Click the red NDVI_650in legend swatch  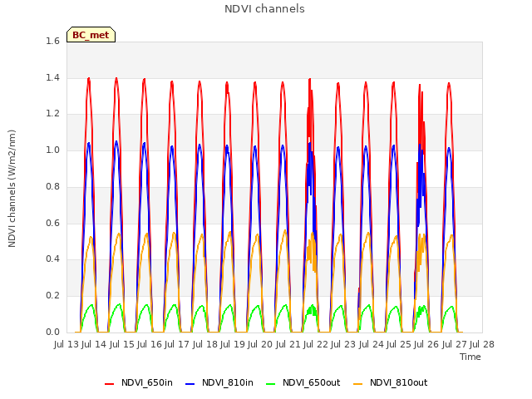coord(109,384)
